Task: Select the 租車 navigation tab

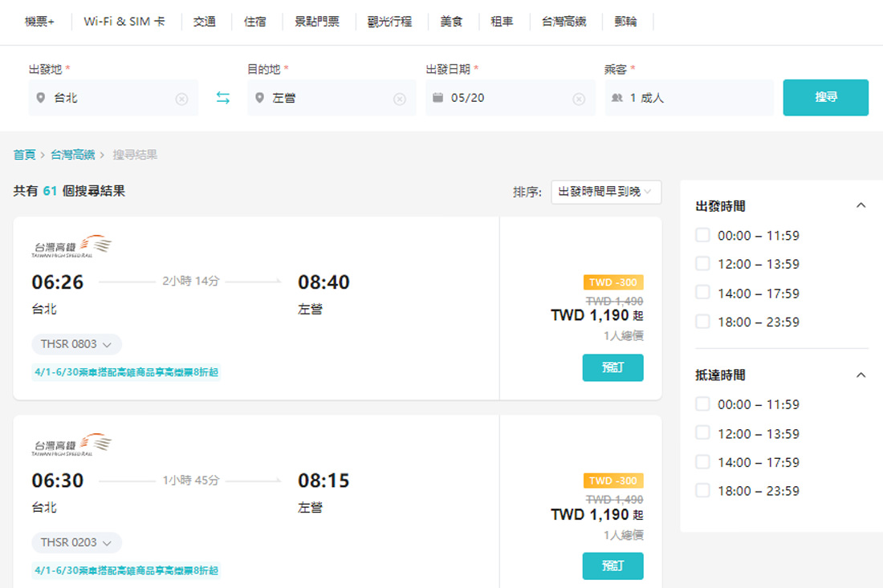Action: pyautogui.click(x=502, y=22)
